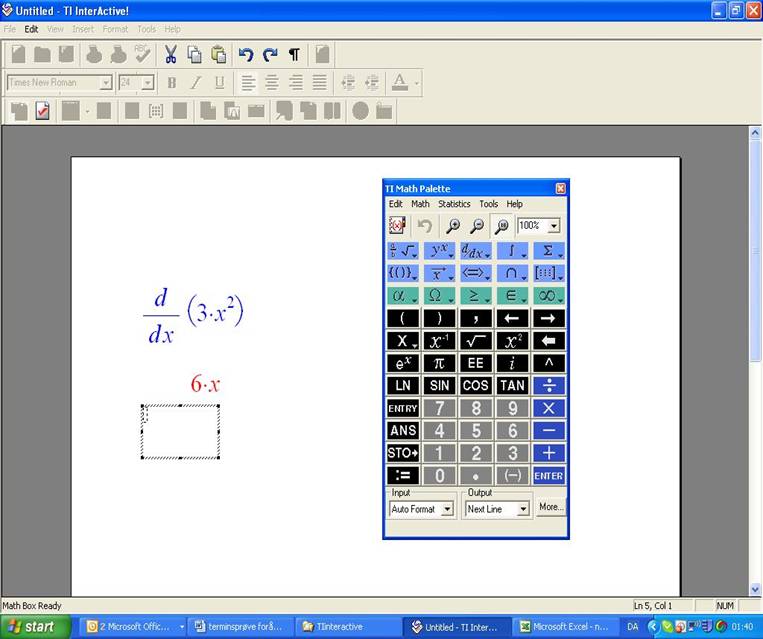Click the x inverse key

439,341
